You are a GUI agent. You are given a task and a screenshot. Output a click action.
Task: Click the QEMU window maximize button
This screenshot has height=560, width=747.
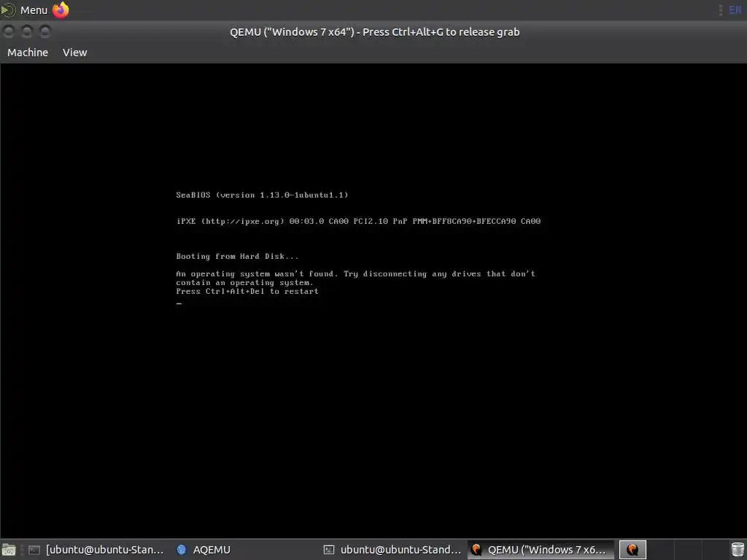[45, 31]
